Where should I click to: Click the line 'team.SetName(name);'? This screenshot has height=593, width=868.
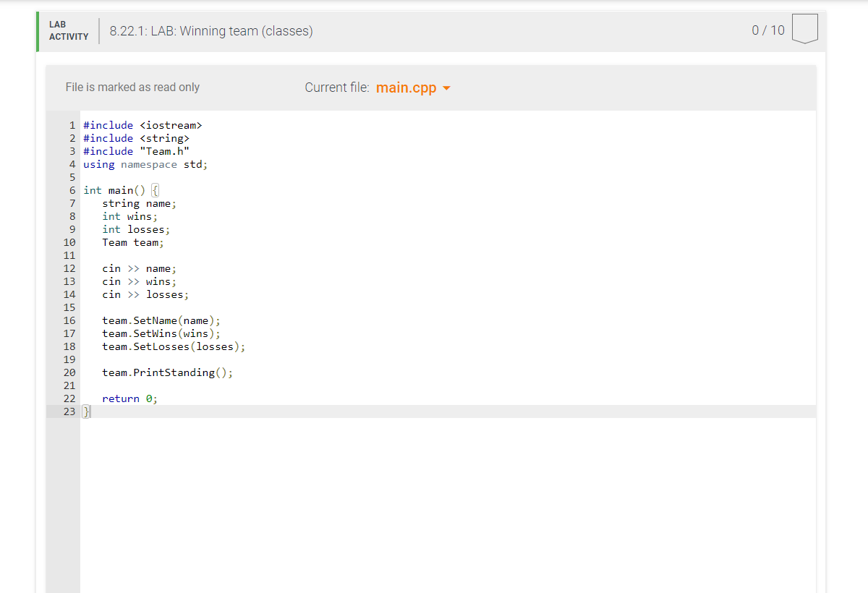point(161,320)
